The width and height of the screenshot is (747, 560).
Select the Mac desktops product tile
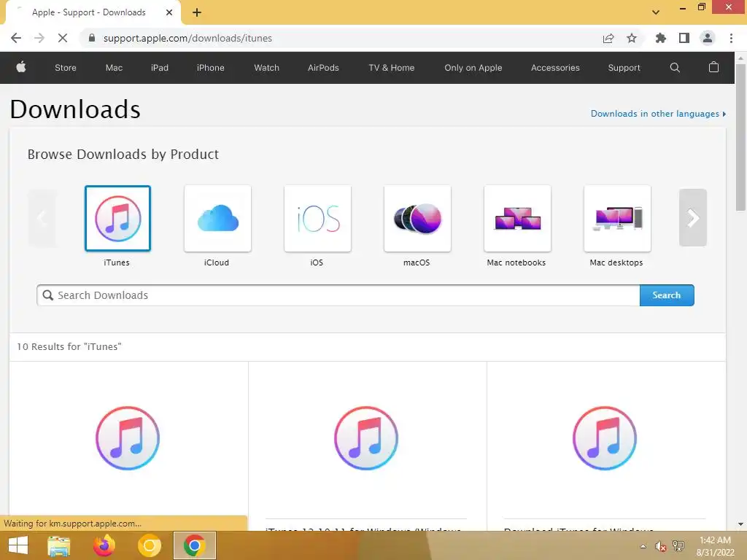617,218
